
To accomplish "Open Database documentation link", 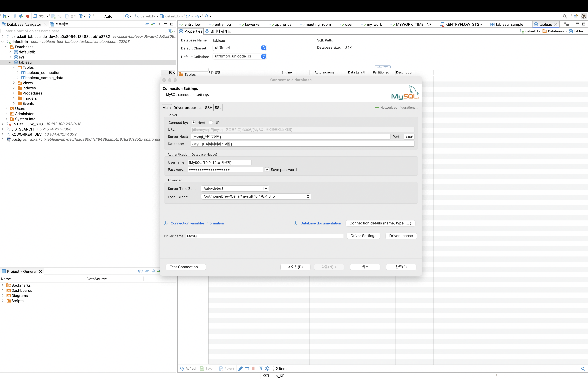I will (x=321, y=223).
